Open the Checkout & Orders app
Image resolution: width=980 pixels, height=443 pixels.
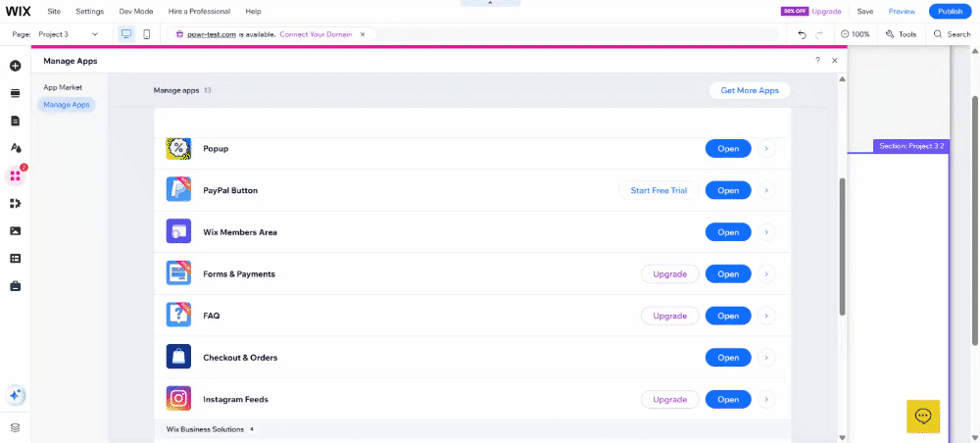pos(728,358)
